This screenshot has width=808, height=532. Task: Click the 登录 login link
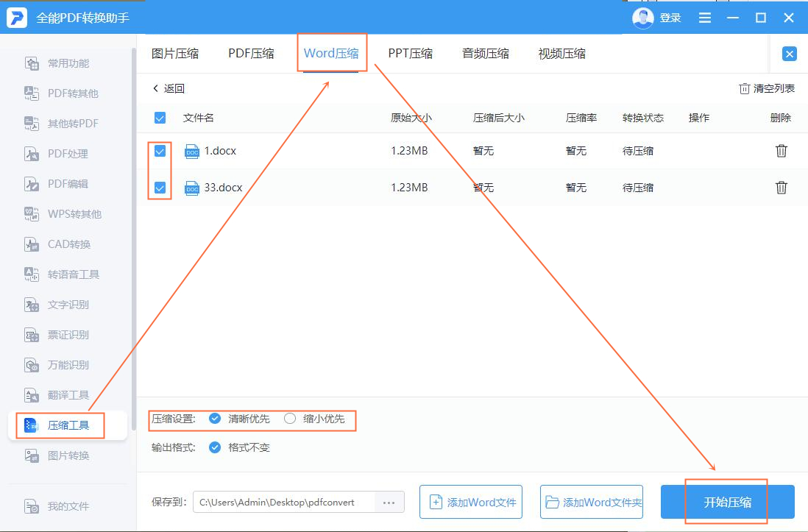pyautogui.click(x=672, y=17)
